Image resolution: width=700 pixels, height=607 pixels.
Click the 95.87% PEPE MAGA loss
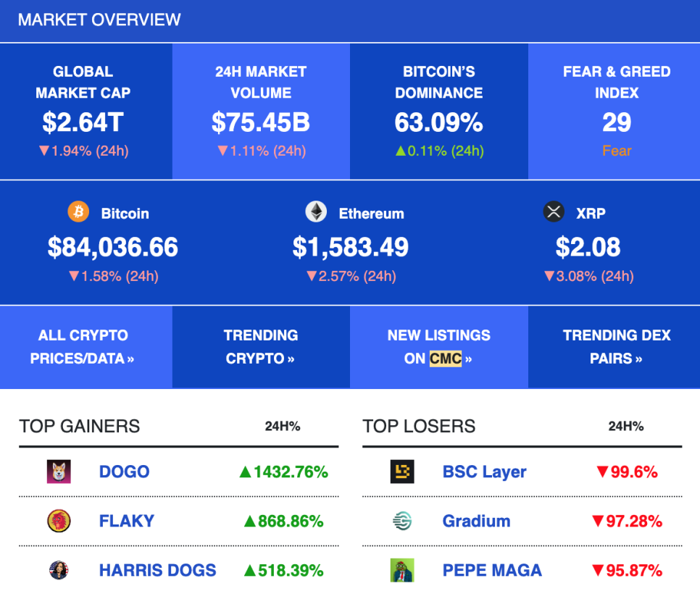[x=627, y=570]
